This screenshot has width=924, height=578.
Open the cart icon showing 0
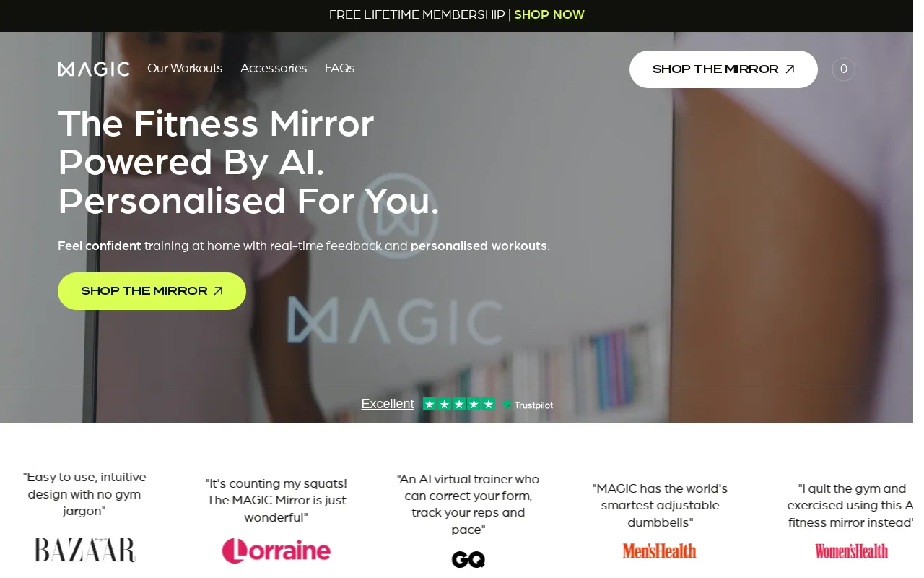pos(843,69)
